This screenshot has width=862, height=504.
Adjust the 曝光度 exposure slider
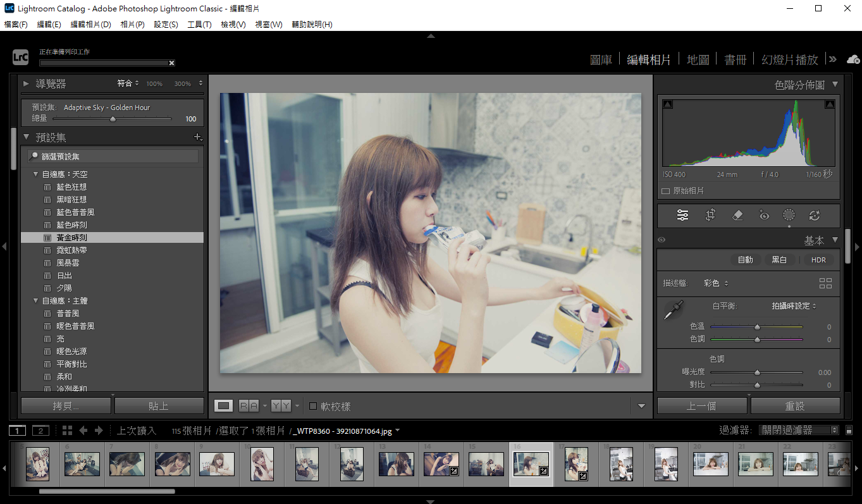tap(756, 372)
